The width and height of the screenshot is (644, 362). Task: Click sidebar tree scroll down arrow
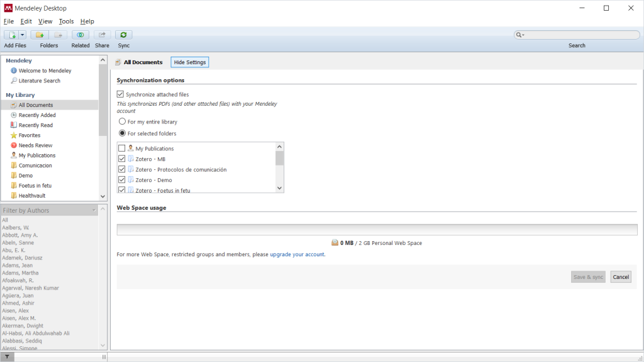[103, 196]
